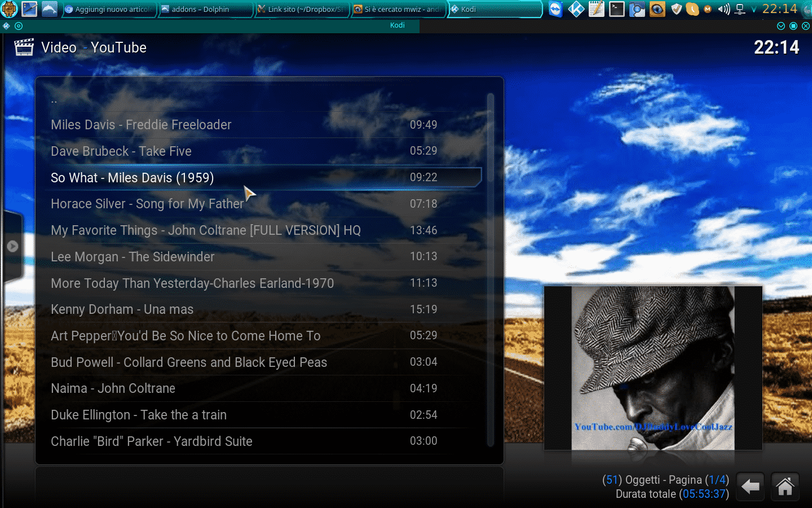This screenshot has width=812, height=508.
Task: Toggle the pin-on-all-desktops title bar icon
Action: pyautogui.click(x=19, y=26)
